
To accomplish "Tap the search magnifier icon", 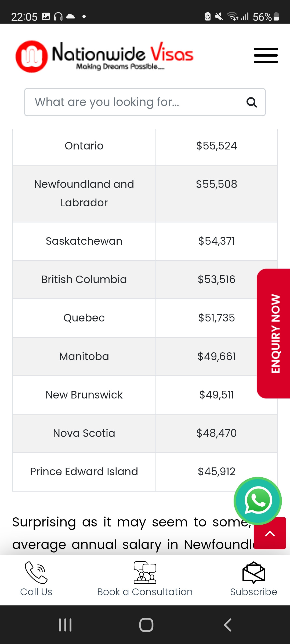I will [x=252, y=102].
